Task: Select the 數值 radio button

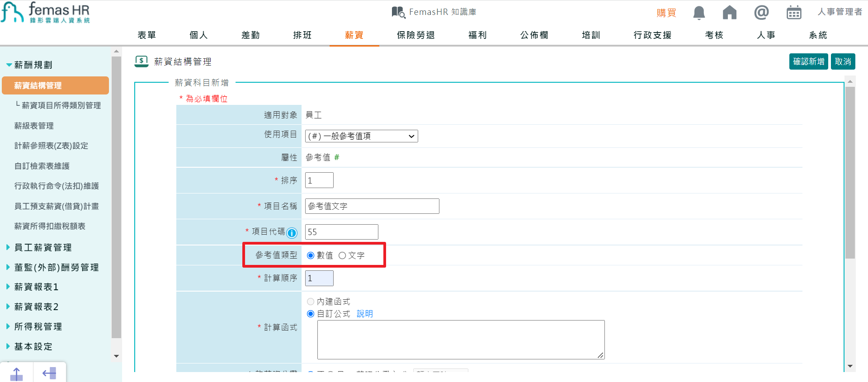Action: [311, 255]
